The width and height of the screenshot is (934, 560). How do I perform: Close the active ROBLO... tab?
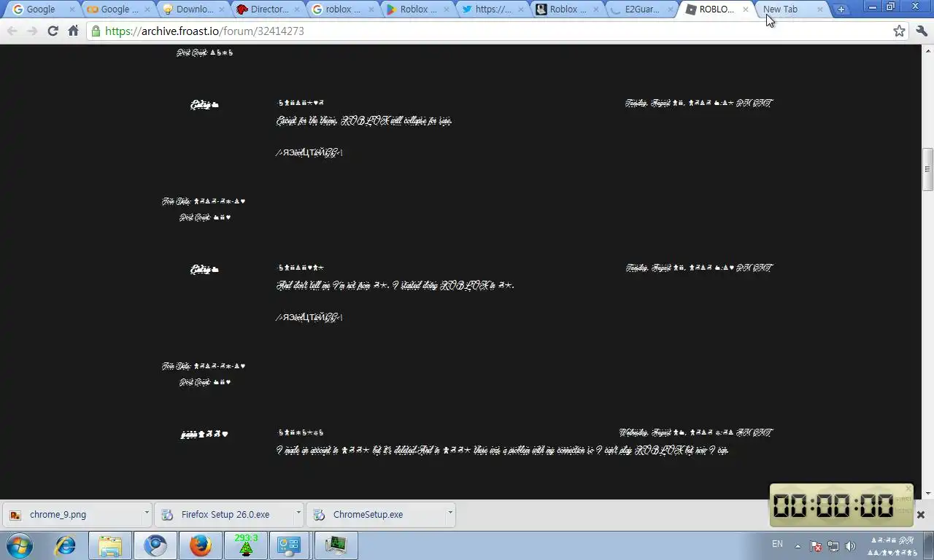tap(745, 9)
